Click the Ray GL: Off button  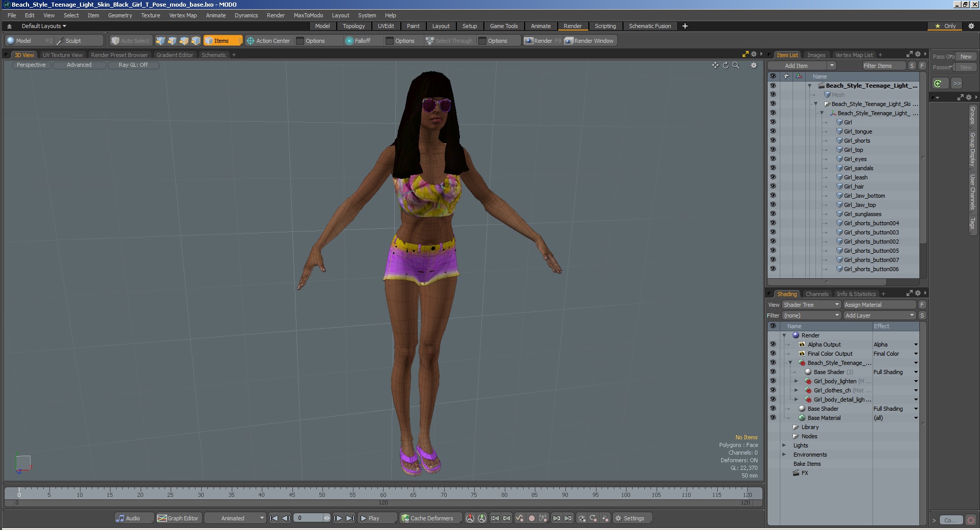(x=133, y=65)
